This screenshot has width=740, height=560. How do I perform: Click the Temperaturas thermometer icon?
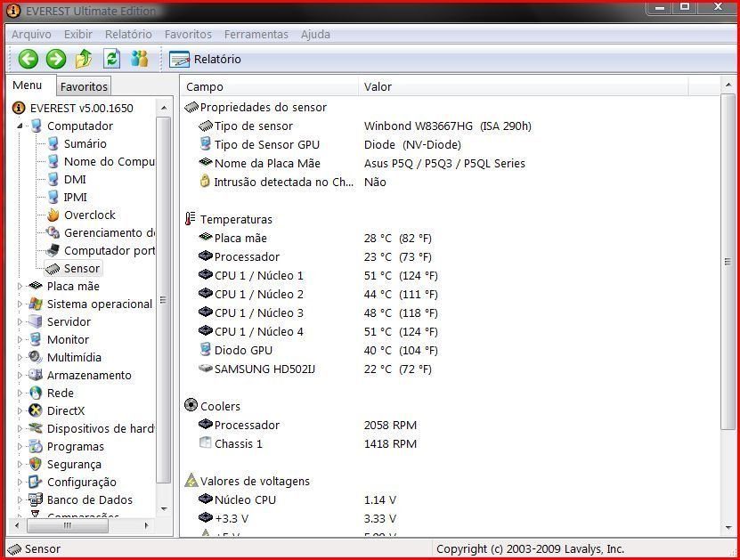[191, 219]
